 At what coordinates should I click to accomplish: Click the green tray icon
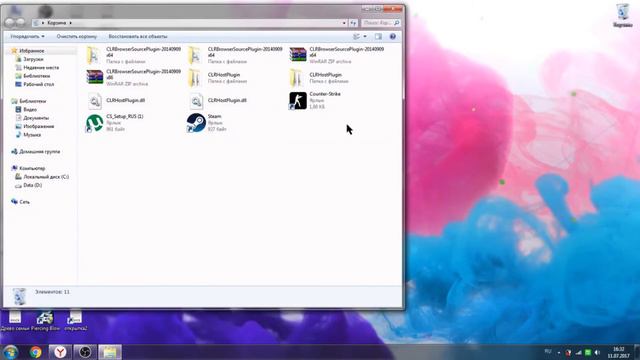[588, 352]
